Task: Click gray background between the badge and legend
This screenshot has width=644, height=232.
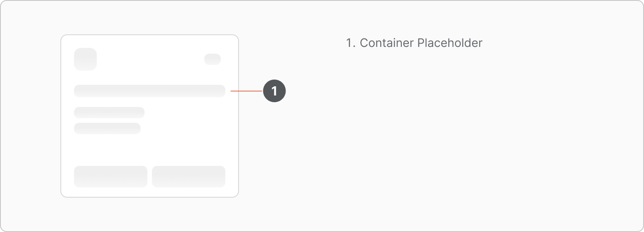Action: [x=314, y=91]
